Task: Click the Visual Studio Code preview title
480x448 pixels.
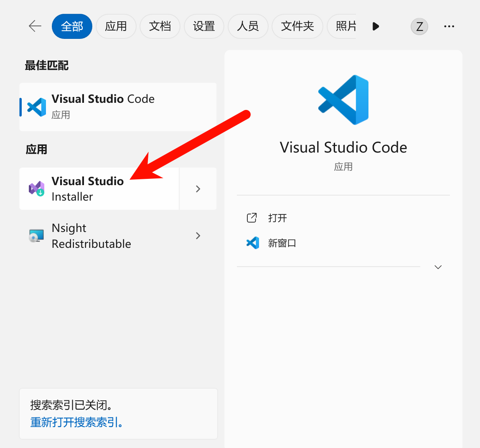Action: [x=343, y=147]
